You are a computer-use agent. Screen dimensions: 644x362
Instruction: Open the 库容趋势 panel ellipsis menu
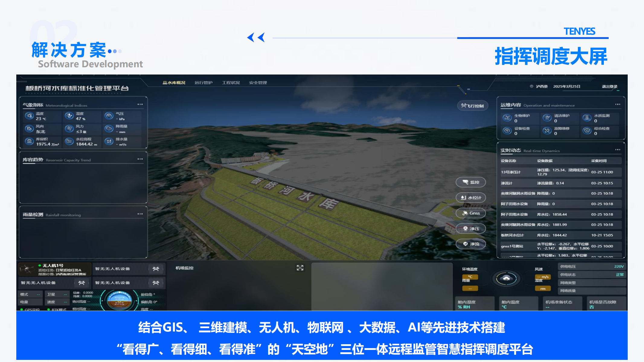pos(140,159)
